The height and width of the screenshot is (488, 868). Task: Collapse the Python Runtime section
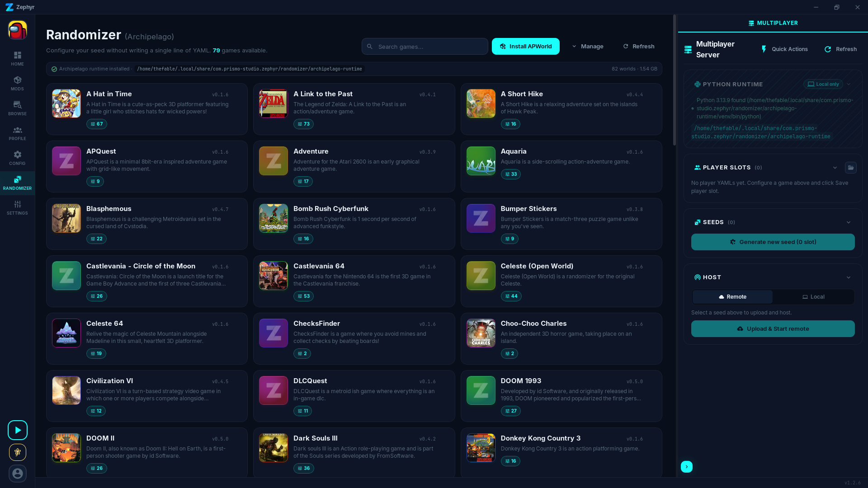tap(849, 84)
